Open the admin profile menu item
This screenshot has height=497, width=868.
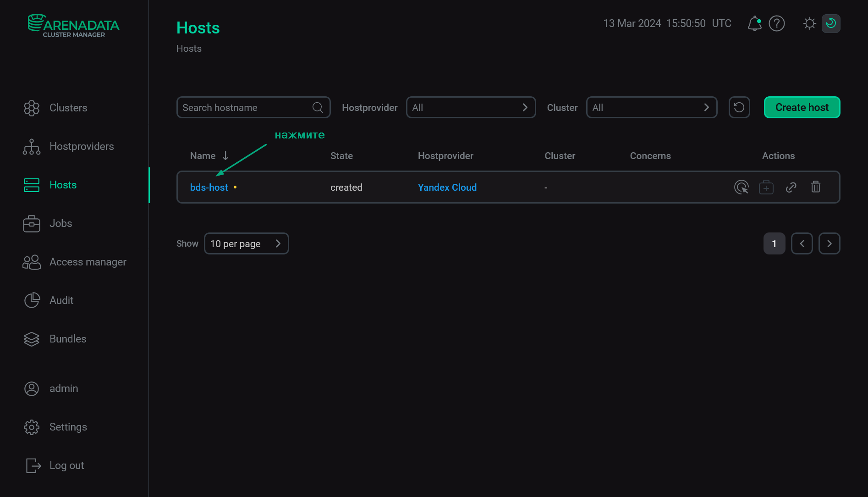[64, 388]
